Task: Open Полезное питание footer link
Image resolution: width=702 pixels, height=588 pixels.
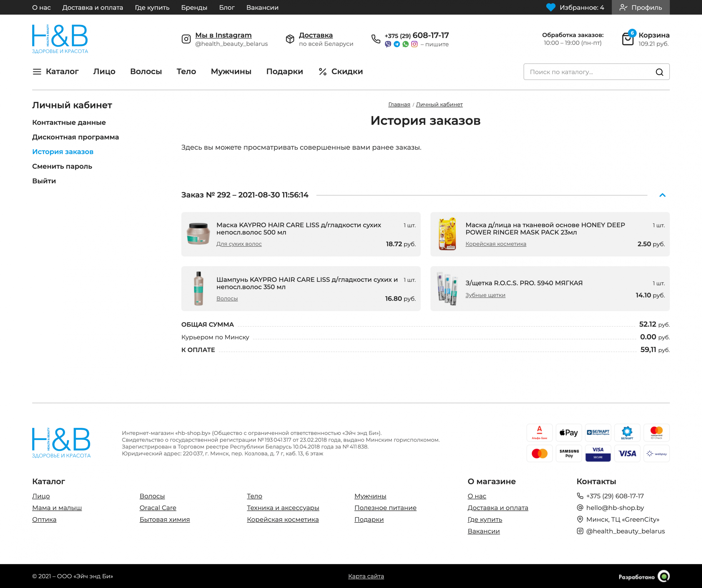Action: coord(386,508)
